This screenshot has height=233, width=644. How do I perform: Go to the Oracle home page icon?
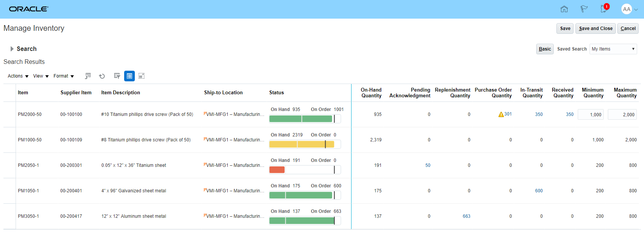coord(564,9)
